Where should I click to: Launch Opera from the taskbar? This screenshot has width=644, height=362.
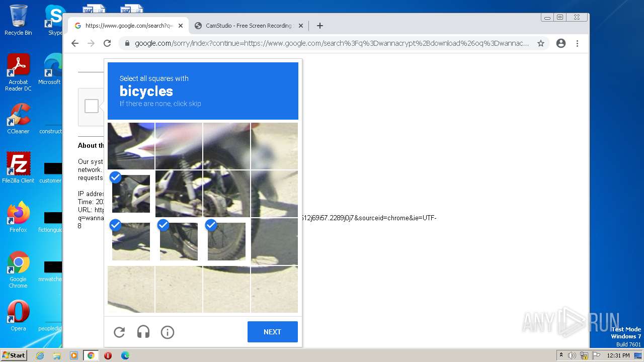[108, 355]
